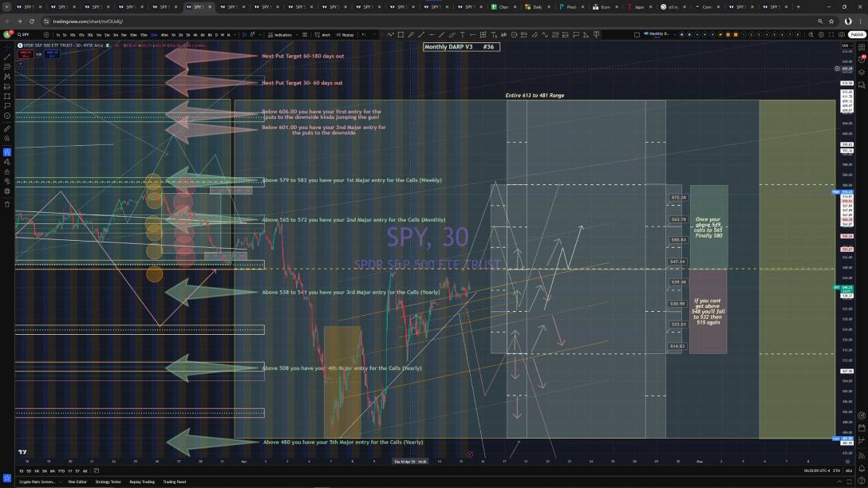Screen dimensions: 868x488
Task: Select the YTD date range
Action: 61,470
